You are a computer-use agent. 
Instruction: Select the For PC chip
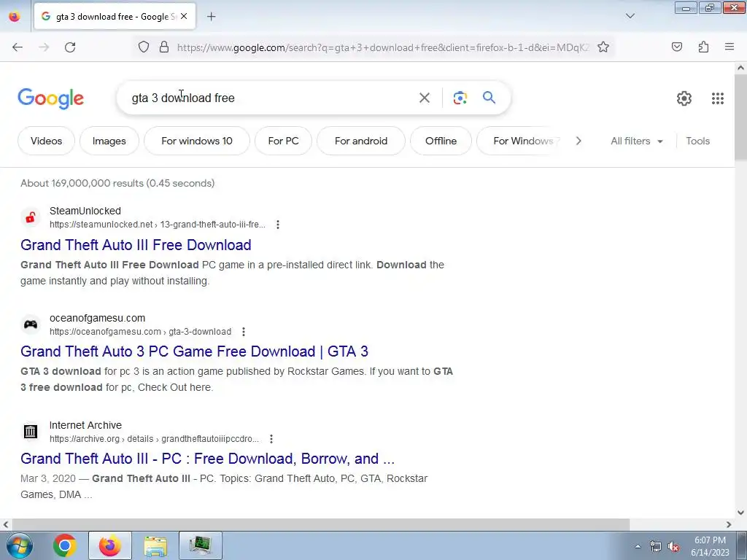click(284, 141)
